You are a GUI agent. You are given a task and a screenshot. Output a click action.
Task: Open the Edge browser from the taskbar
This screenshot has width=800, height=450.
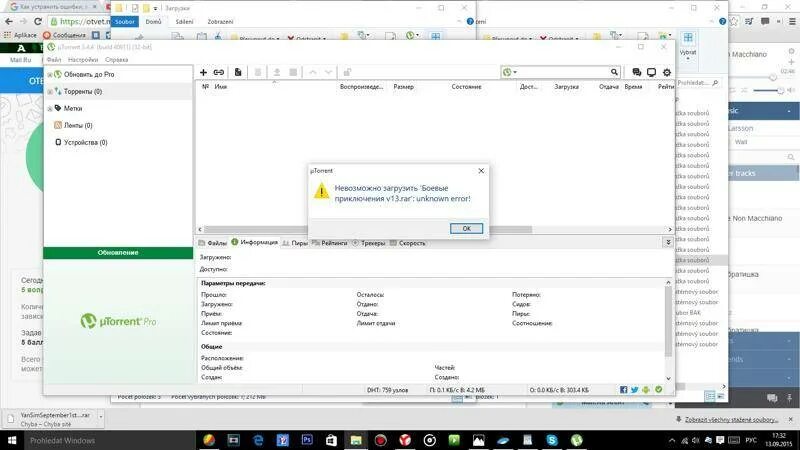tap(258, 440)
